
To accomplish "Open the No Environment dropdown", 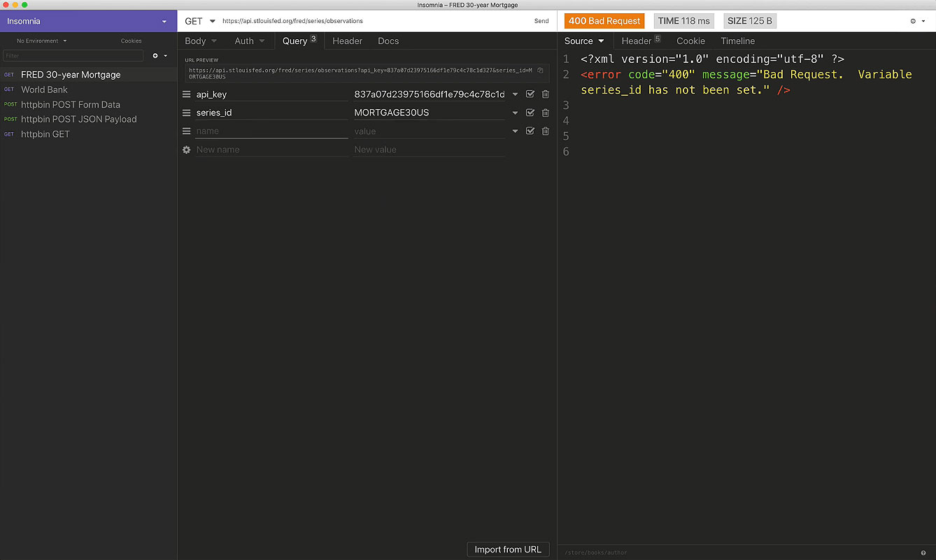I will 42,41.
